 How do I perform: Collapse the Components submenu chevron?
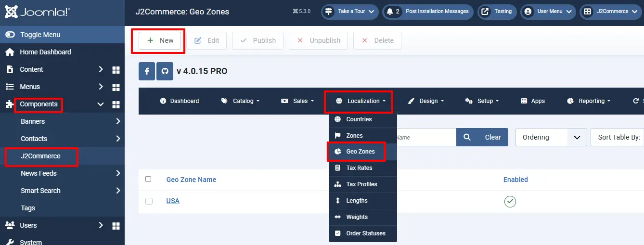pos(101,104)
